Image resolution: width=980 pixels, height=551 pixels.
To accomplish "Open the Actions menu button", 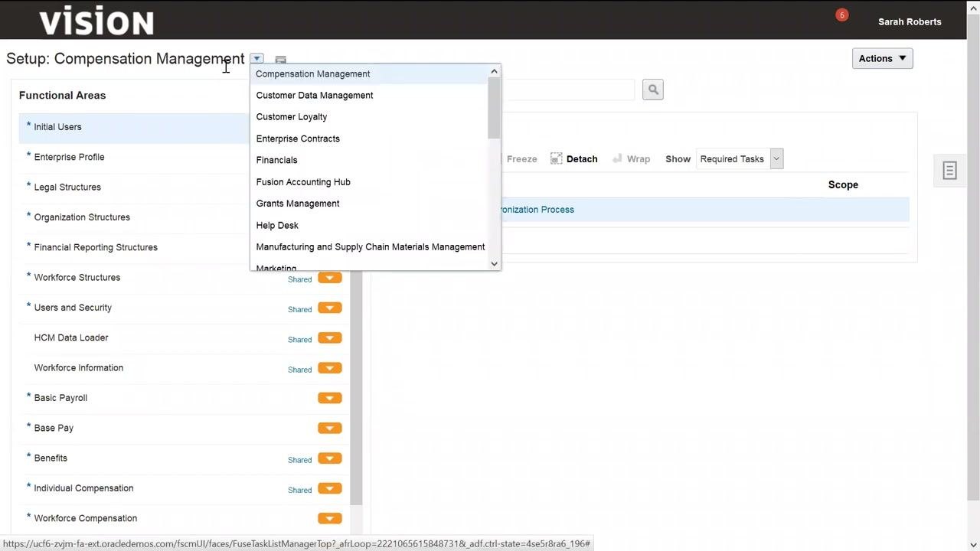I will [x=883, y=58].
